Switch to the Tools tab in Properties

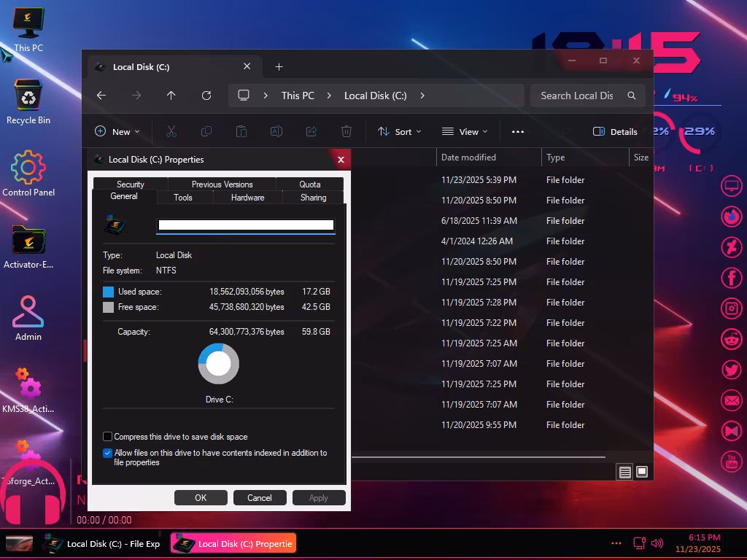[183, 197]
